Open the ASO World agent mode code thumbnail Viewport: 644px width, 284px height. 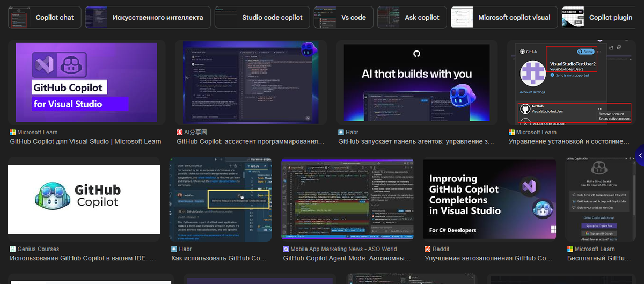click(348, 199)
